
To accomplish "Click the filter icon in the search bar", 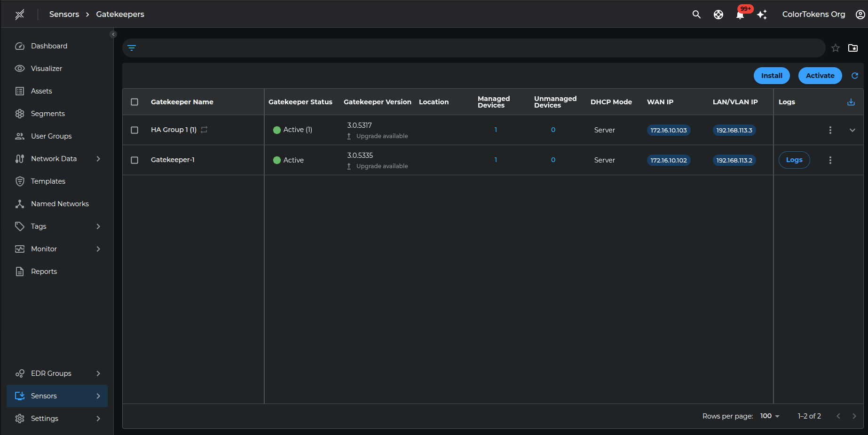I will tap(132, 48).
